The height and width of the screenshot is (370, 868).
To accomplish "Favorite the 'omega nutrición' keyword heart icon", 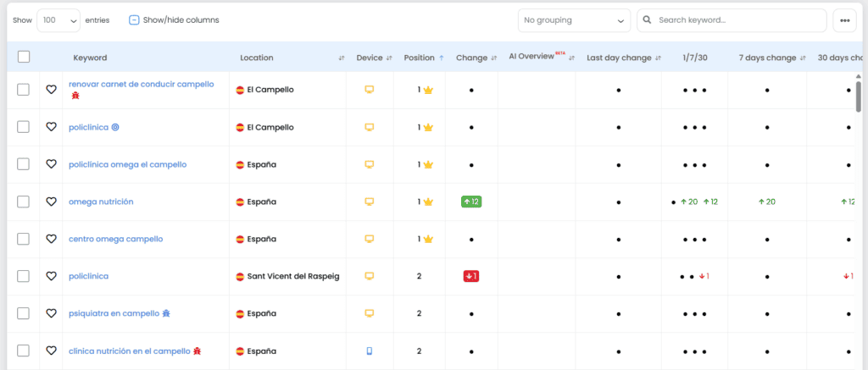I will point(51,202).
